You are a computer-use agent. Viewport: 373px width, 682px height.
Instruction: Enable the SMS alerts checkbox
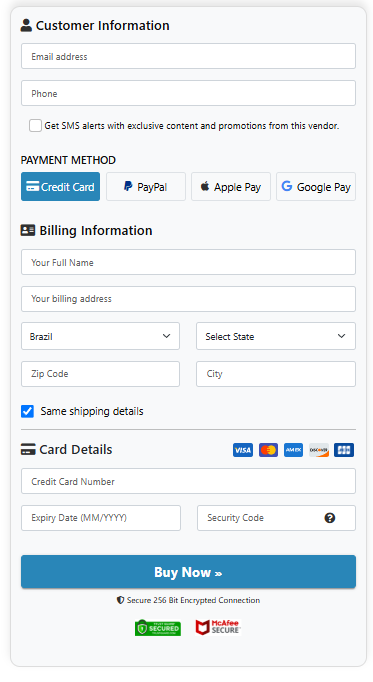click(35, 125)
